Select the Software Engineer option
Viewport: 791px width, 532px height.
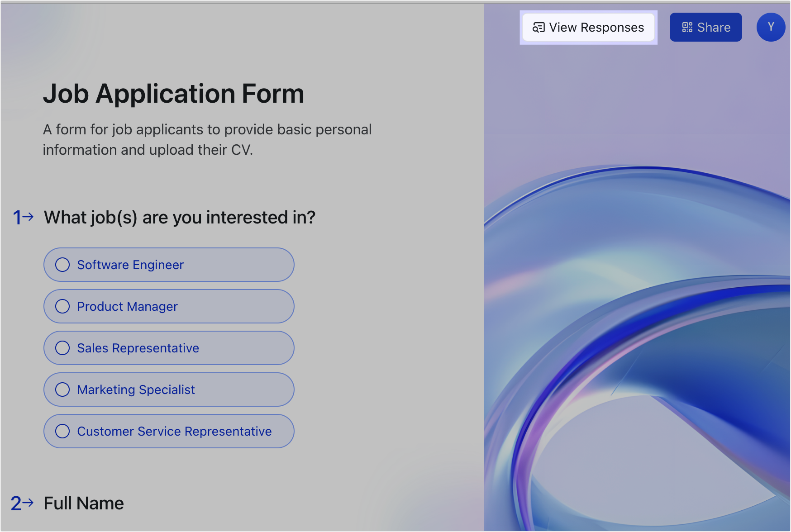coord(168,265)
